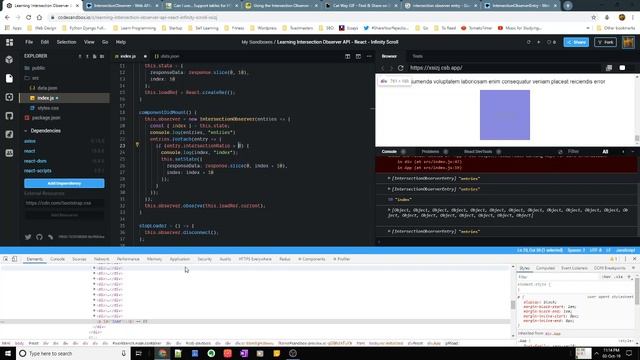Screen dimensions: 640x360
Task: Click the preview back arrow icon
Action: pyautogui.click(x=383, y=68)
